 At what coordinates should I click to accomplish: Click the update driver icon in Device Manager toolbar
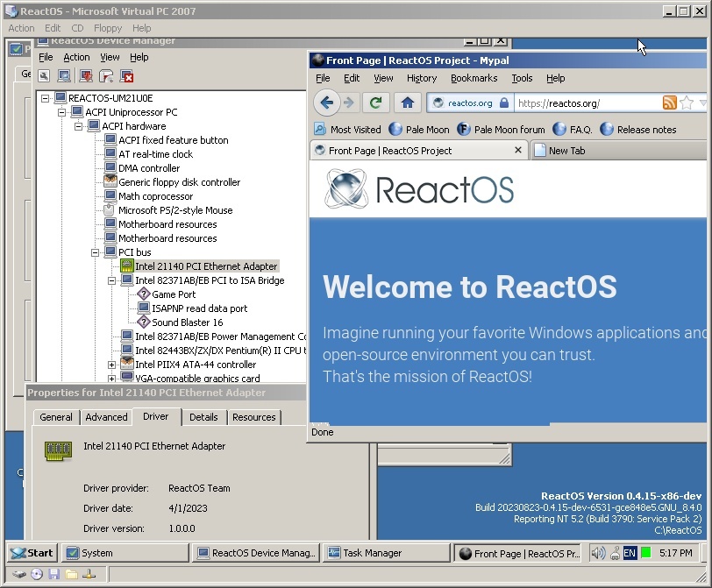click(85, 77)
